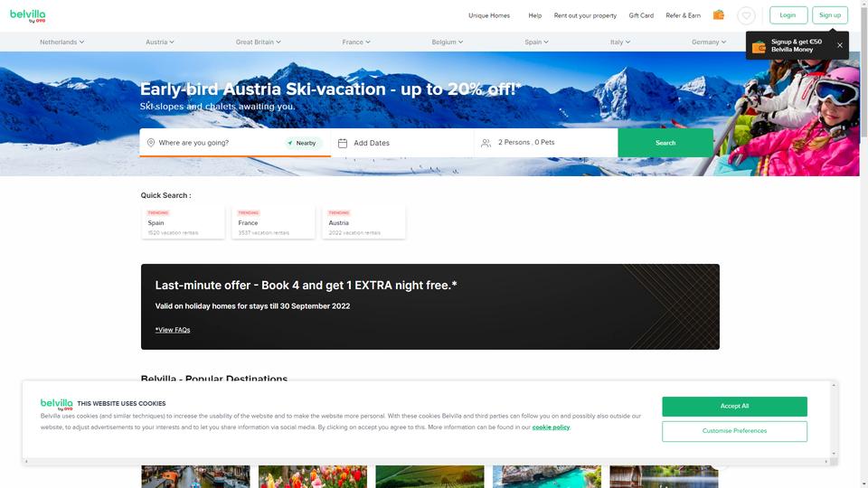Click wallet icon in Signup promo popup
Viewport: 868px width, 488px height.
pos(759,46)
